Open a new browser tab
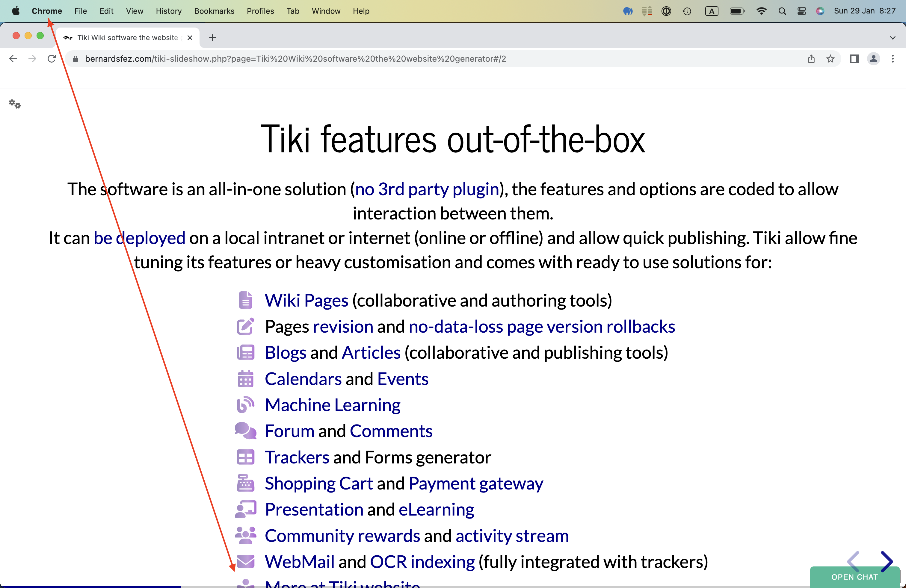906x588 pixels. point(213,38)
